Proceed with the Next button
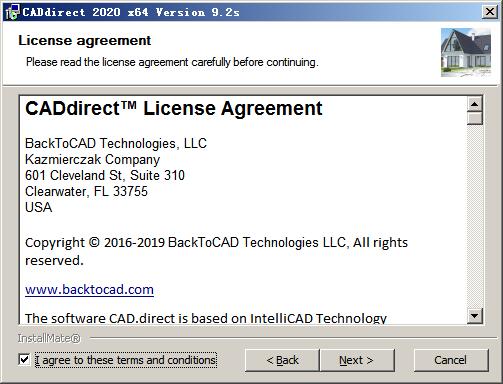Screen dimensions: 503x384 (x=357, y=360)
